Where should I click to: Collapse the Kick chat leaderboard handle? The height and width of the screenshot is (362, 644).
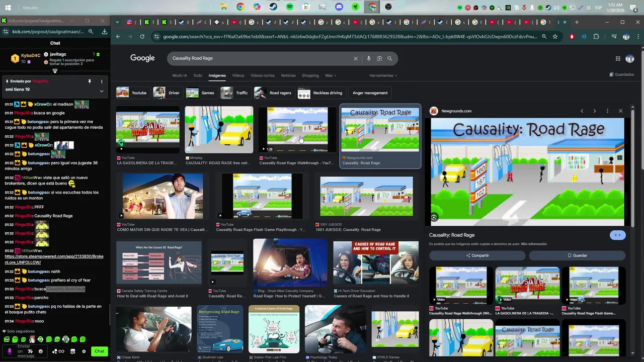point(55,71)
